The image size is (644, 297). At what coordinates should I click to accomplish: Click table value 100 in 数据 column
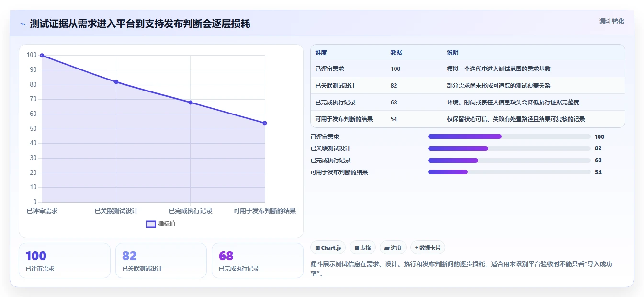point(395,69)
